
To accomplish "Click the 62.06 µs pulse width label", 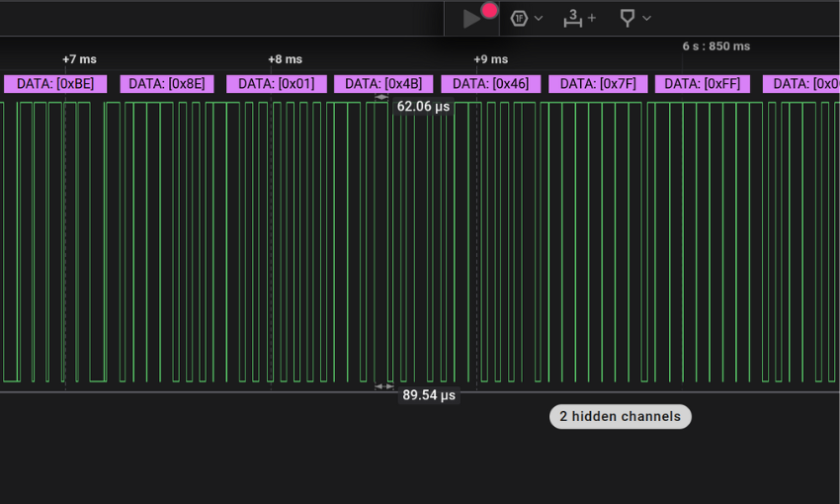I will [423, 106].
